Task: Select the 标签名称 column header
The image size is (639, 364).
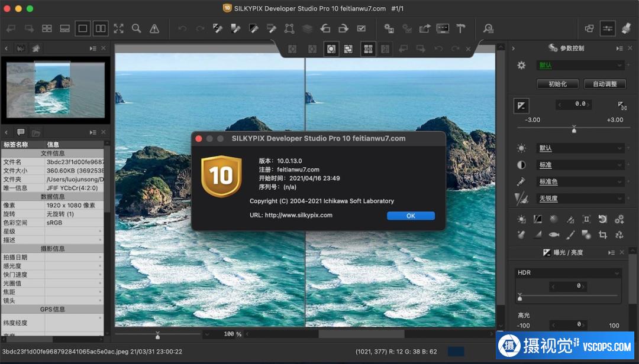Action: (23, 145)
